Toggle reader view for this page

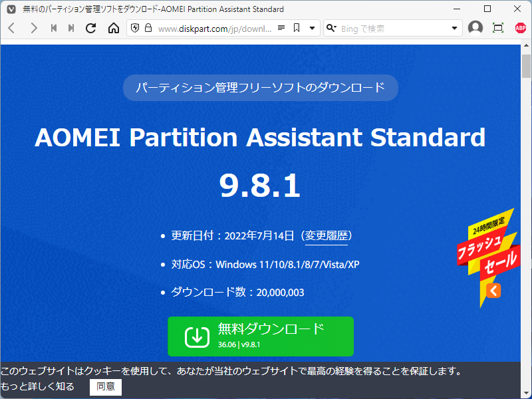pos(282,28)
